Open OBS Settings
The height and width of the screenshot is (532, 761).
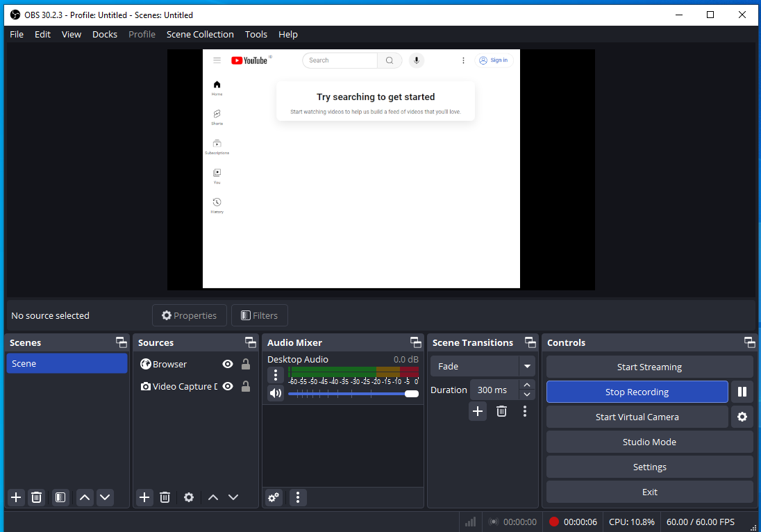pyautogui.click(x=649, y=467)
